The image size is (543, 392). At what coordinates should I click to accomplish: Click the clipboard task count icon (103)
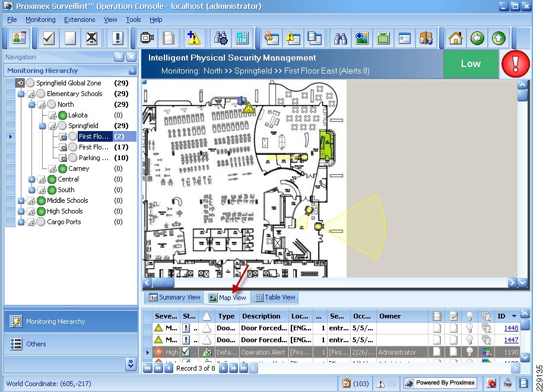347,383
